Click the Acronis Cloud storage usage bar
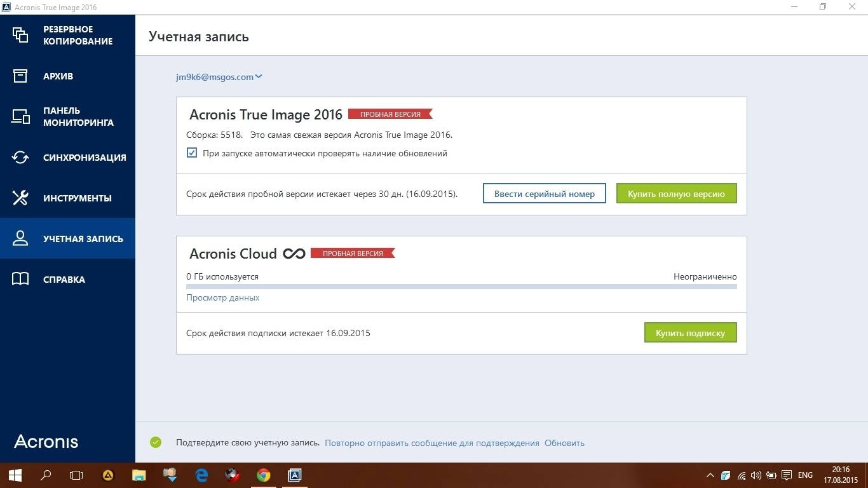The width and height of the screenshot is (868, 488). pyautogui.click(x=461, y=287)
